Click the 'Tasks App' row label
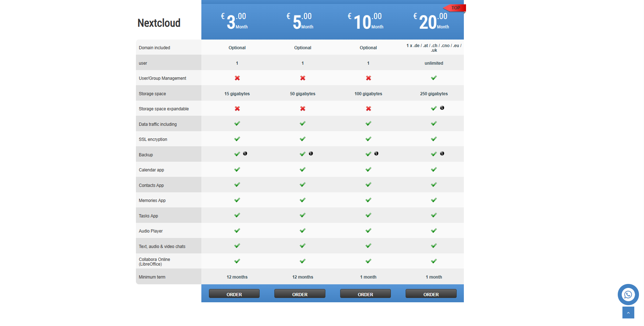Viewport: 644px width, 326px height. [148, 216]
